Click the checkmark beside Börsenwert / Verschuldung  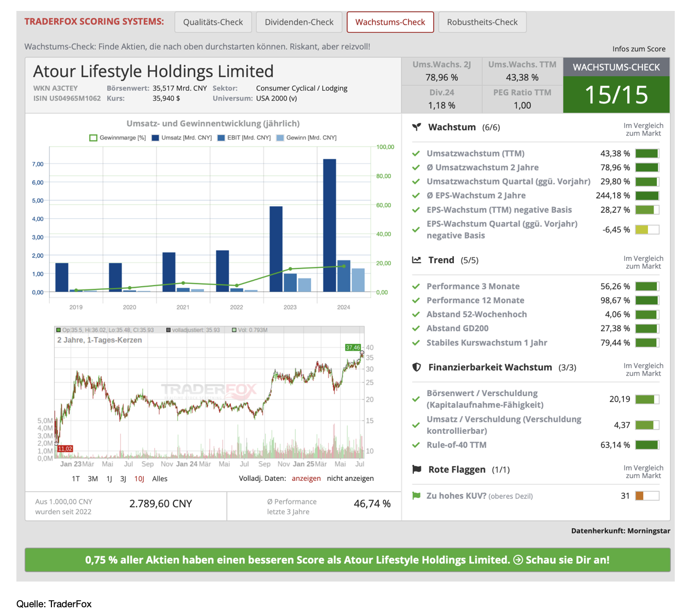tap(416, 399)
